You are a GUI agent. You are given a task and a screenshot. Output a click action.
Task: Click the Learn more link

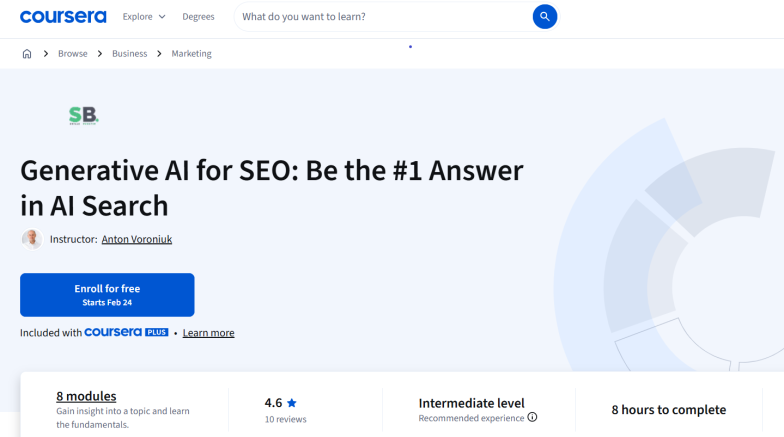pyautogui.click(x=208, y=333)
